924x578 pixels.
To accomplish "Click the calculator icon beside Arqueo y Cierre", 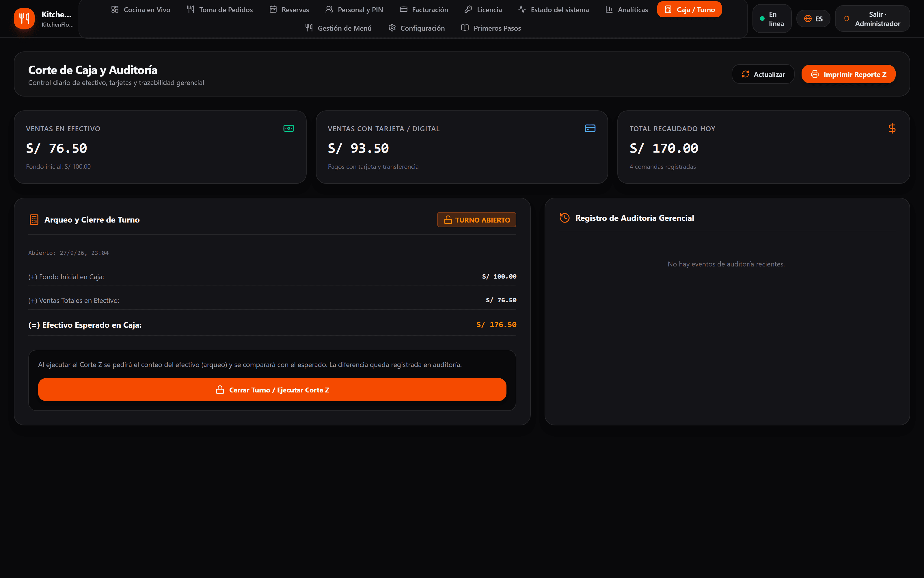I will click(34, 220).
